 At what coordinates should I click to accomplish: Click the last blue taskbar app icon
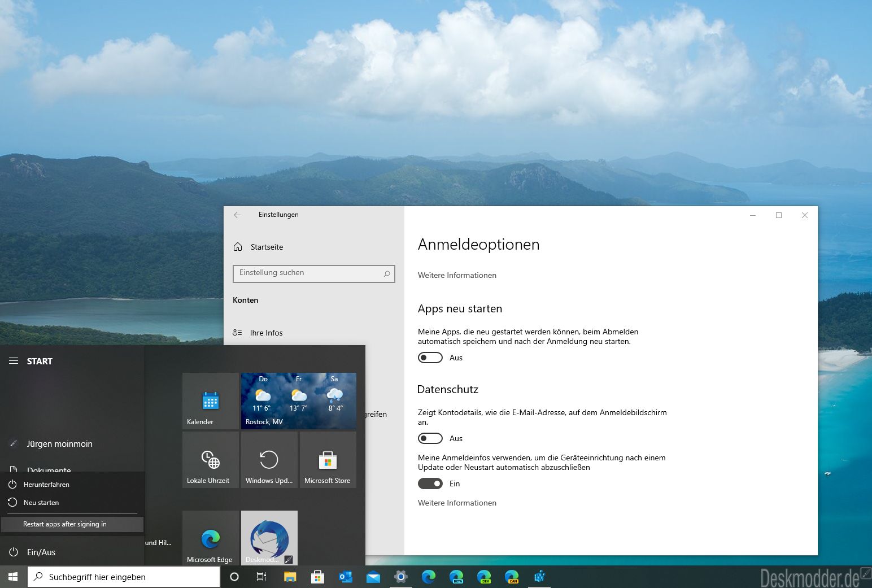539,577
